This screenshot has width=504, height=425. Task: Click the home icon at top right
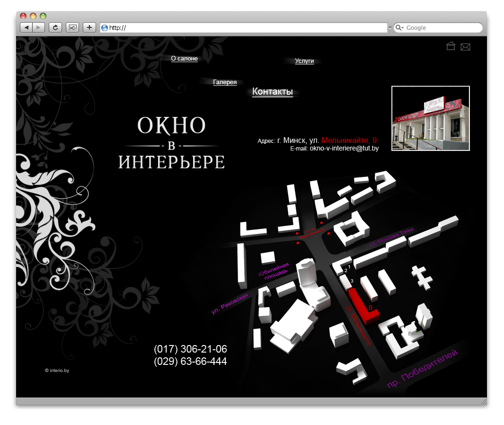(451, 46)
